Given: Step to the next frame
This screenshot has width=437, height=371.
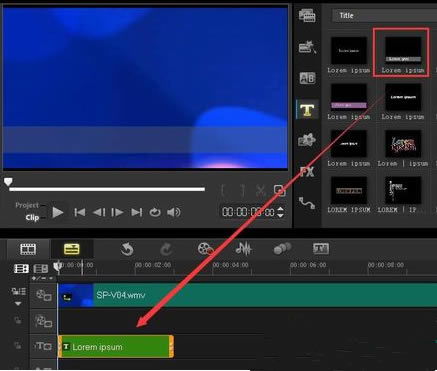Looking at the screenshot, I should (117, 212).
